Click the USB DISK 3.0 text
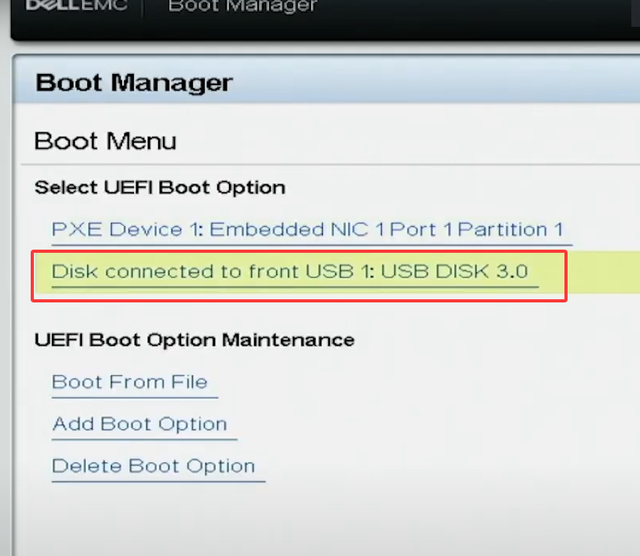 455,271
